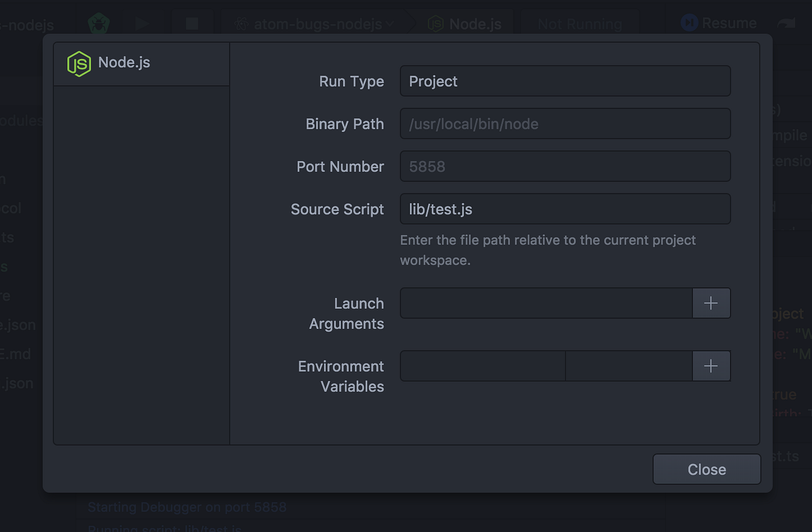Focus the Binary Path field
Viewport: 812px width, 532px height.
(565, 124)
